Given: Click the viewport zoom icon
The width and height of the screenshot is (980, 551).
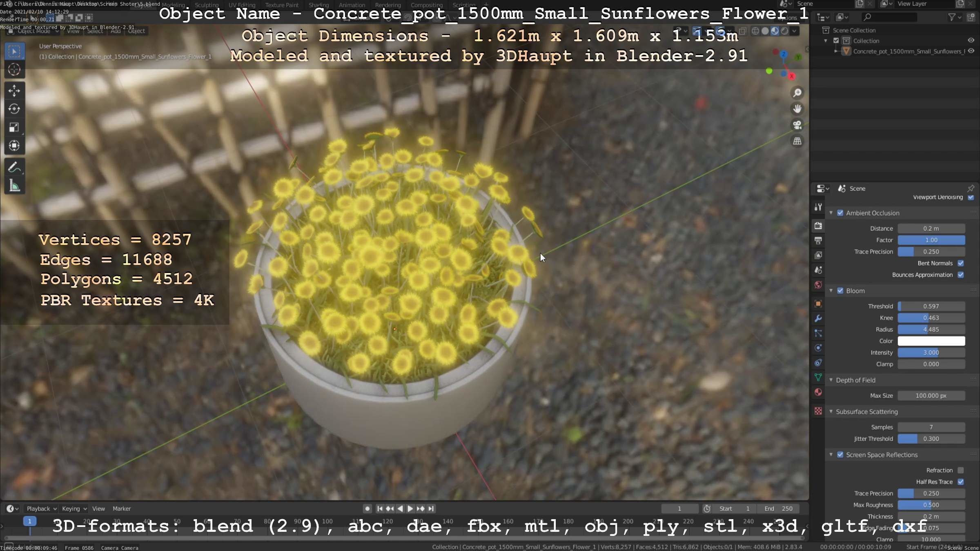Looking at the screenshot, I should pos(797,93).
